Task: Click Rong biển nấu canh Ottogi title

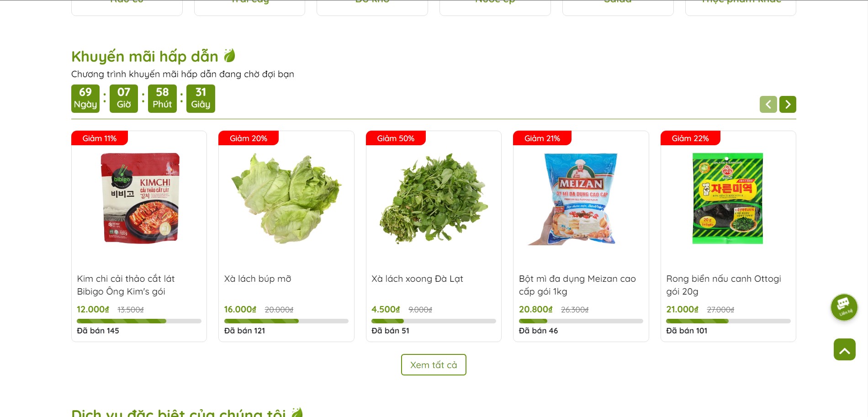Action: 724,285
